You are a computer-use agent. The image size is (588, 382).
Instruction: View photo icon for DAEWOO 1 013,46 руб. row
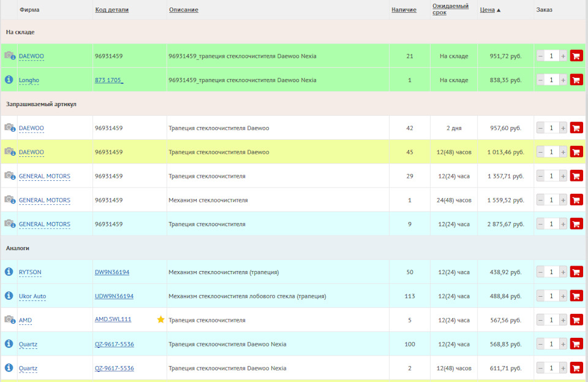click(x=10, y=151)
